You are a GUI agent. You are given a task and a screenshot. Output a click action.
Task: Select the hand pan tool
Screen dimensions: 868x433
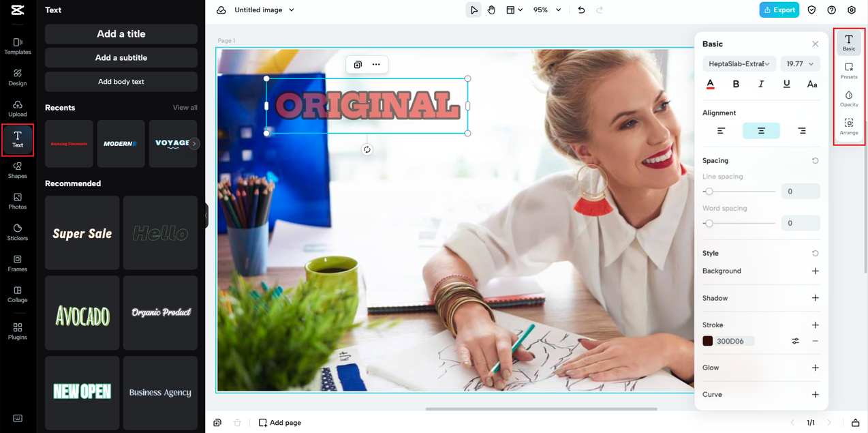pyautogui.click(x=491, y=10)
